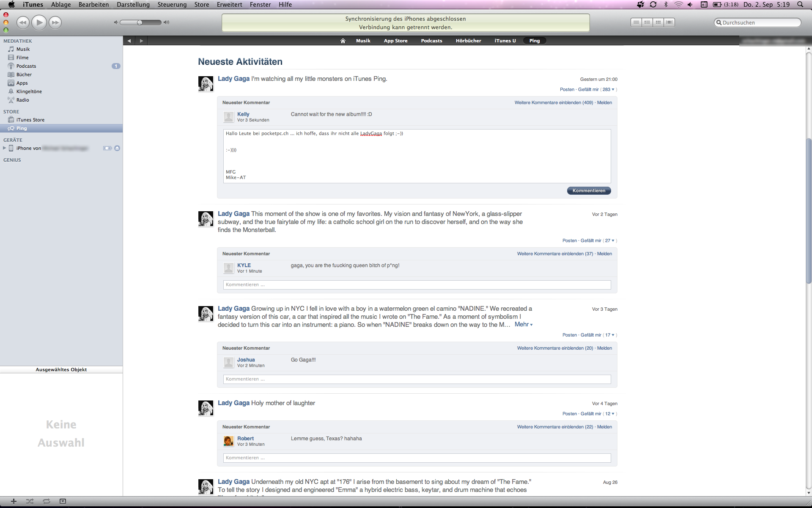812x508 pixels.
Task: Open the Hörbücher store tab
Action: click(469, 41)
